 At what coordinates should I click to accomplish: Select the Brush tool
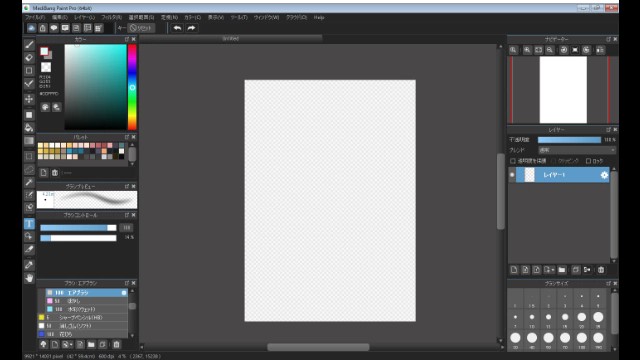(x=29, y=44)
